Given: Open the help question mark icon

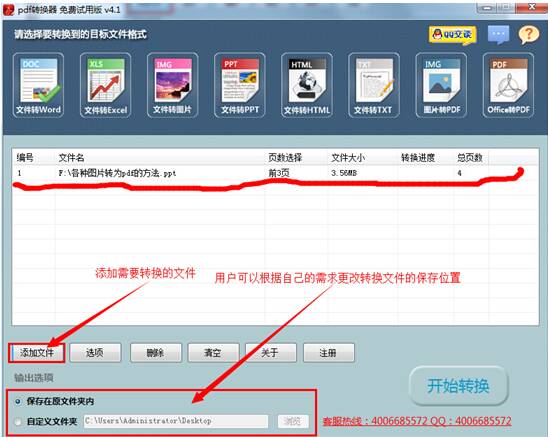Looking at the screenshot, I should (x=529, y=35).
